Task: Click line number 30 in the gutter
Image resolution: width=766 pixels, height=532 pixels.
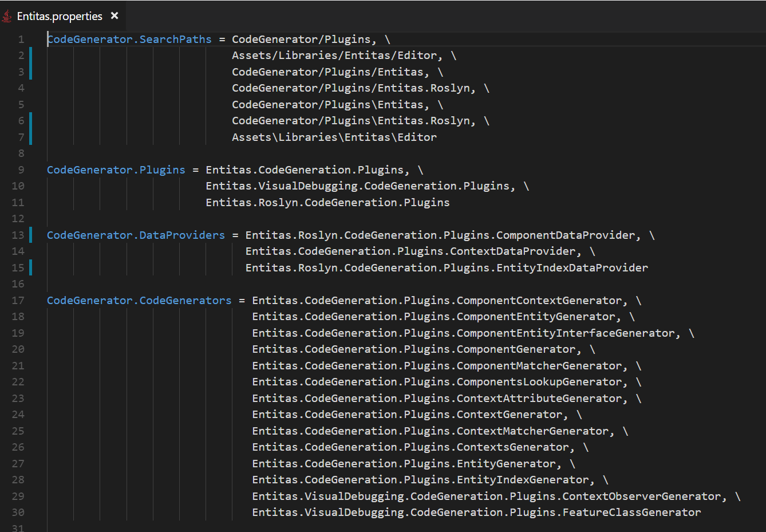Action: coord(18,512)
